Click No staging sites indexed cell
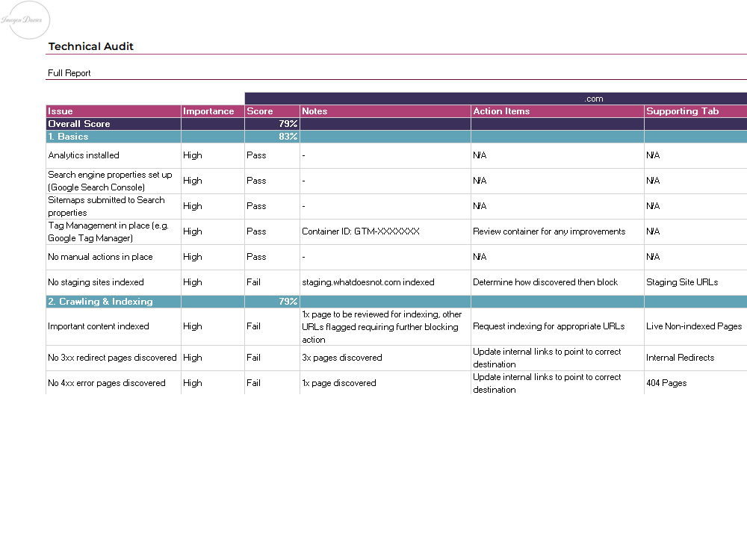The image size is (747, 560). (x=114, y=282)
